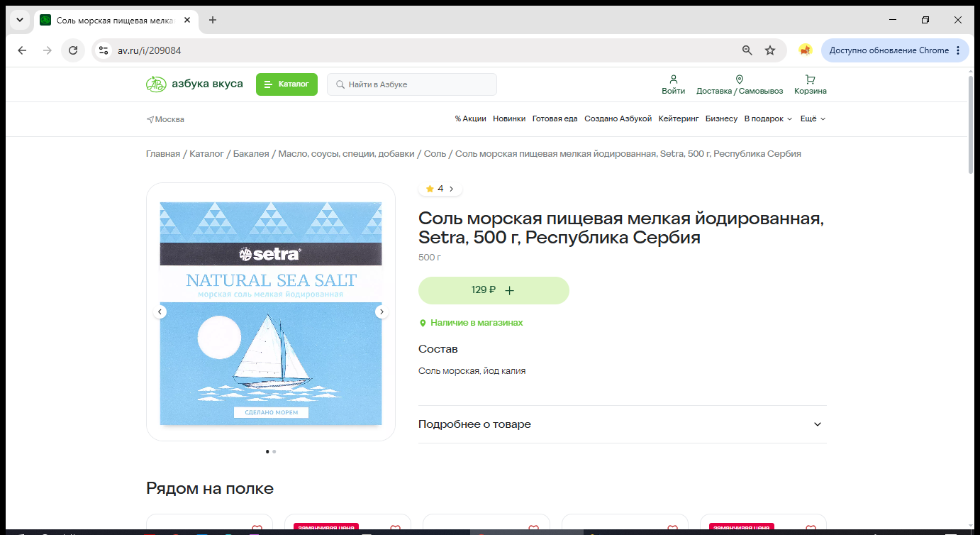This screenshot has height=535, width=980.
Task: Open the Новинки menu item
Action: (509, 119)
